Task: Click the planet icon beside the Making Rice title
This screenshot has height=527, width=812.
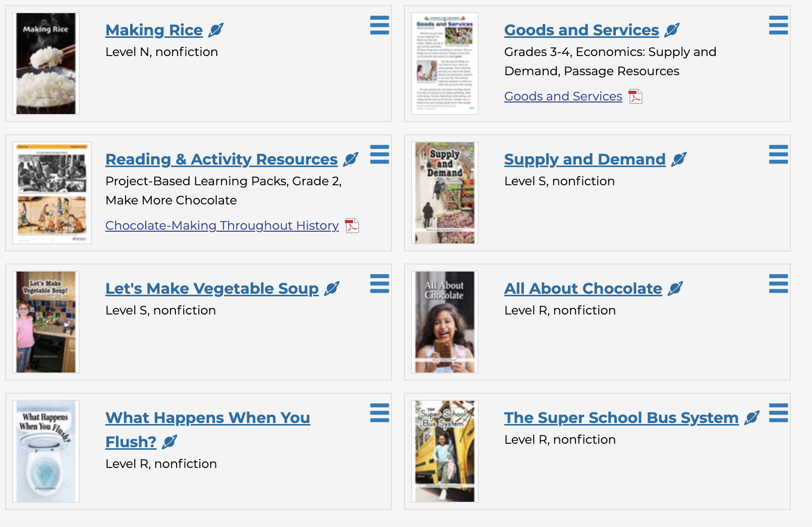Action: [x=216, y=30]
